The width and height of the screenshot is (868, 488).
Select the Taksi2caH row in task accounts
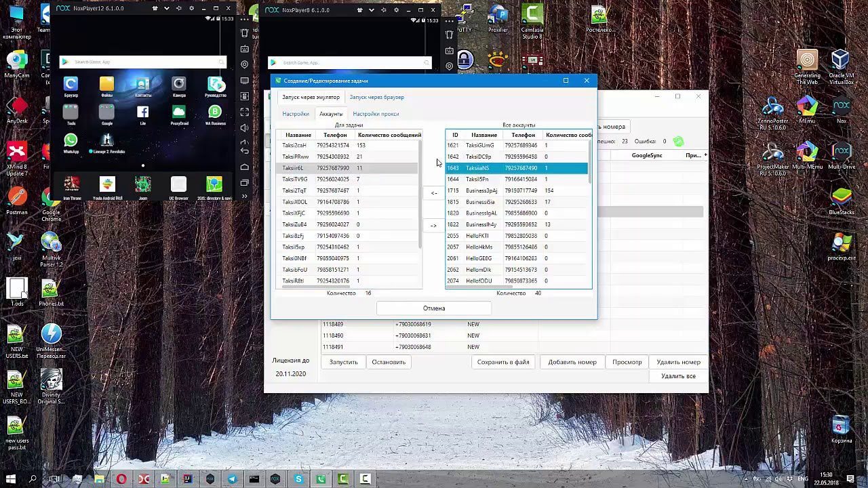349,145
